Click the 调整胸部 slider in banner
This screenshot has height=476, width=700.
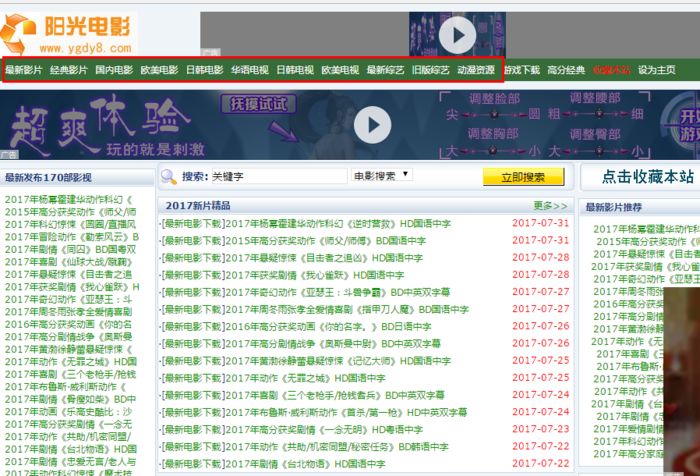[x=493, y=151]
